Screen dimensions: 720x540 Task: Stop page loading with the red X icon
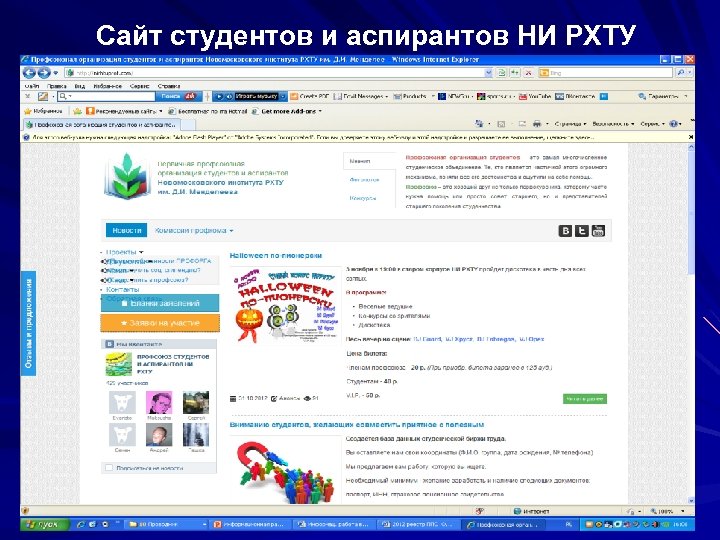528,73
